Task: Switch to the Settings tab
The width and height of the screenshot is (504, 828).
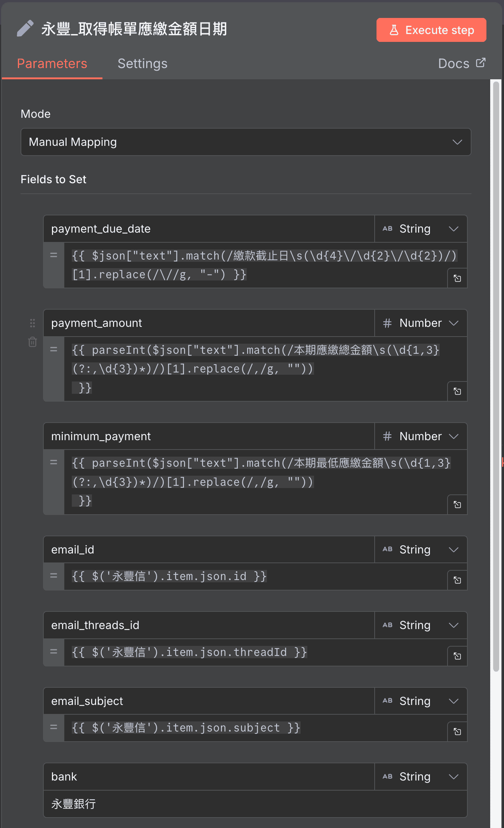Action: tap(142, 63)
